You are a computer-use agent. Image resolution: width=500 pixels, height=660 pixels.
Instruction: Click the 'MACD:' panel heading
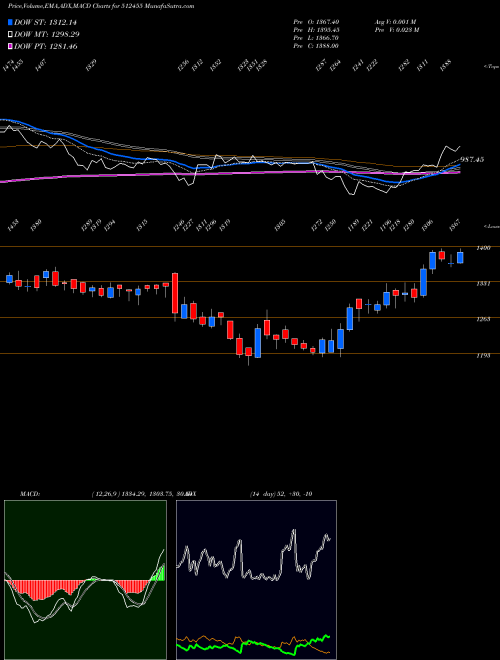coord(30,494)
